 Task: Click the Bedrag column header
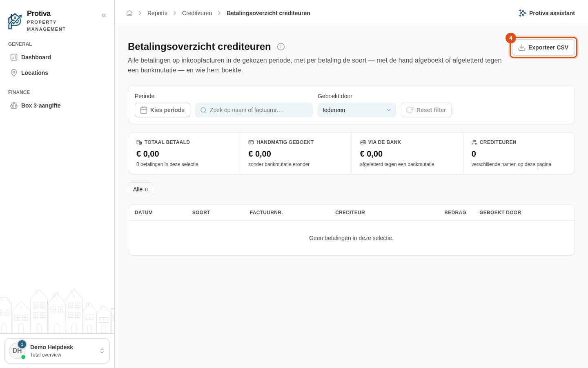[x=455, y=213]
